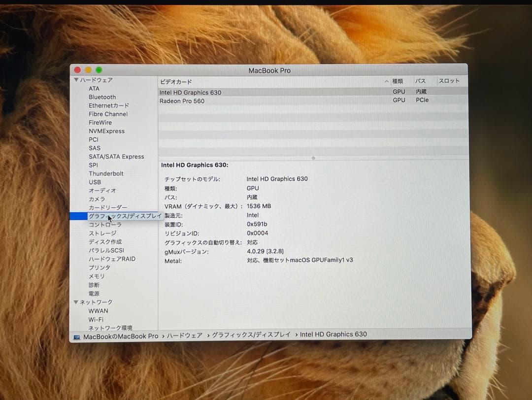The height and width of the screenshot is (400, 532).
Task: Select Bluetooth in the hardware sidebar
Action: [102, 97]
